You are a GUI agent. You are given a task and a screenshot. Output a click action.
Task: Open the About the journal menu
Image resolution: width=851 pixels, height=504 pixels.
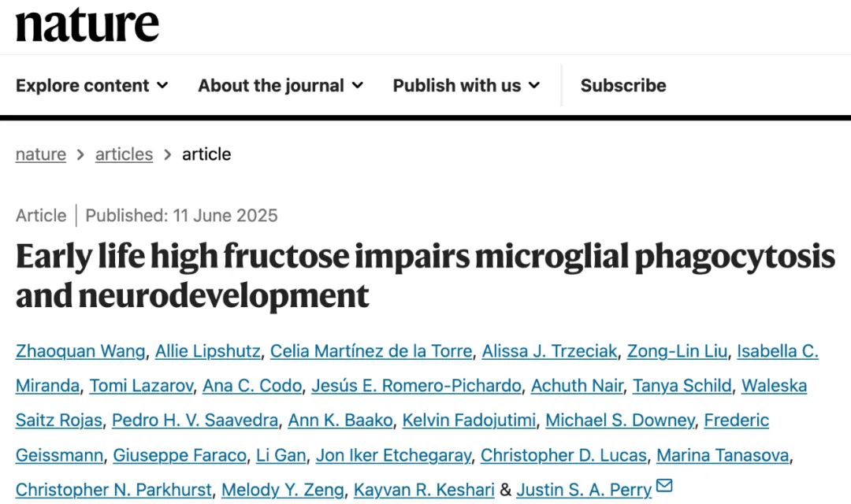tap(281, 85)
